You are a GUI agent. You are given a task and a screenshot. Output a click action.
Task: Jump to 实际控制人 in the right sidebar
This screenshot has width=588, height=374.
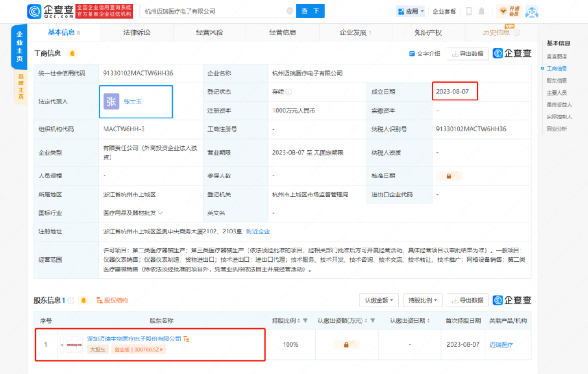tap(559, 117)
